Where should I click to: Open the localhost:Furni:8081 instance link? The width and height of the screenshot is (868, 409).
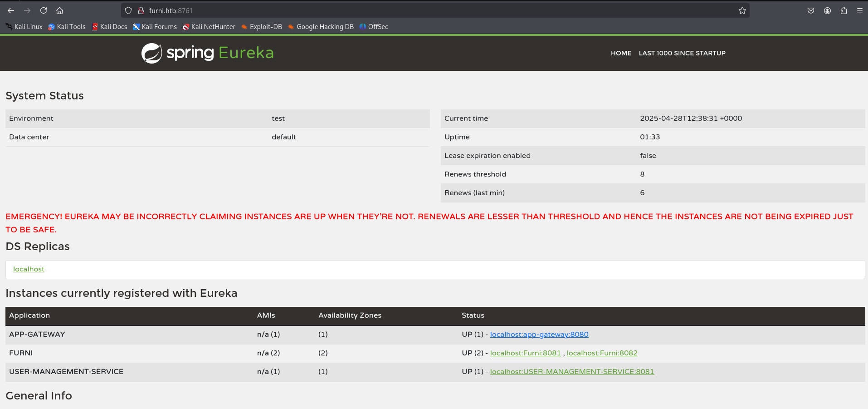[525, 353]
